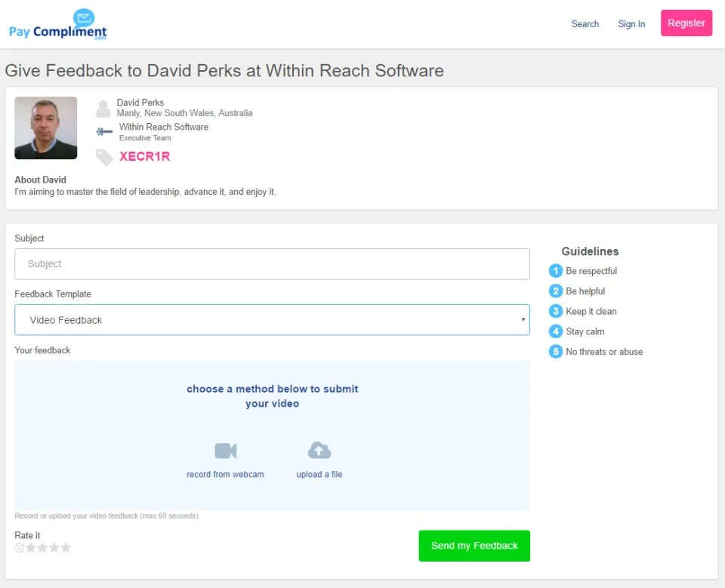This screenshot has height=588, width=725.
Task: Click David Perks' profile photo
Action: (46, 128)
